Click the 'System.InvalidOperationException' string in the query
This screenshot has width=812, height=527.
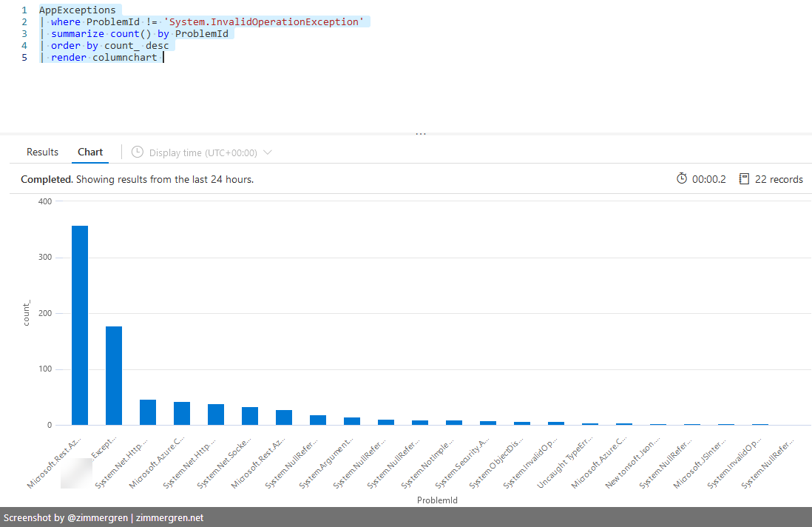(x=266, y=22)
